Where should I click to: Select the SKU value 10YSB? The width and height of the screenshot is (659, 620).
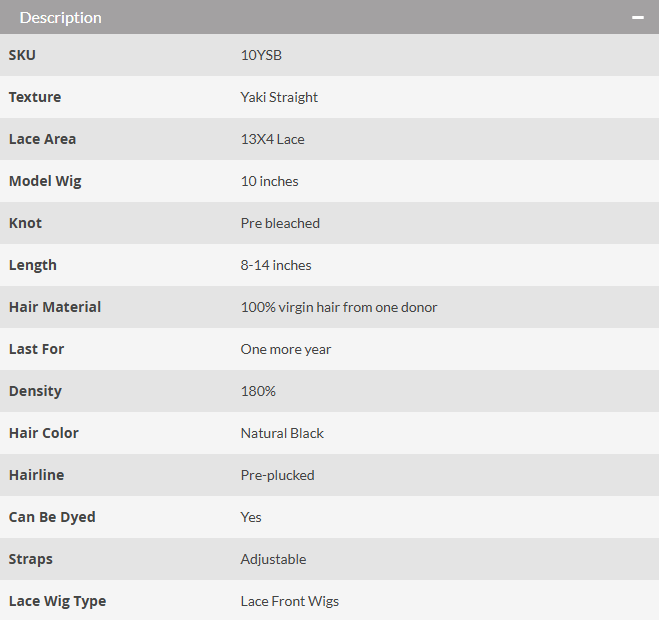[261, 55]
